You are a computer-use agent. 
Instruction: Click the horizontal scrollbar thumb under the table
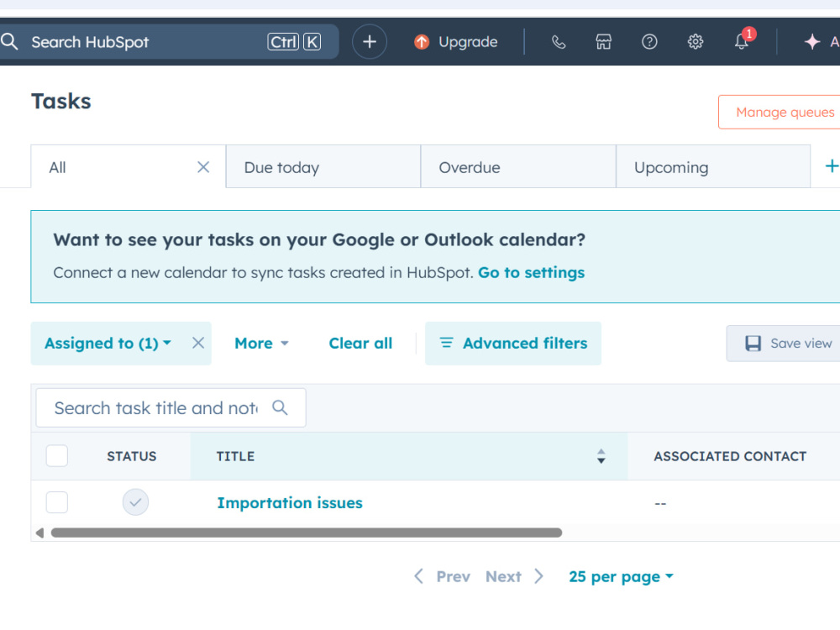coord(307,533)
